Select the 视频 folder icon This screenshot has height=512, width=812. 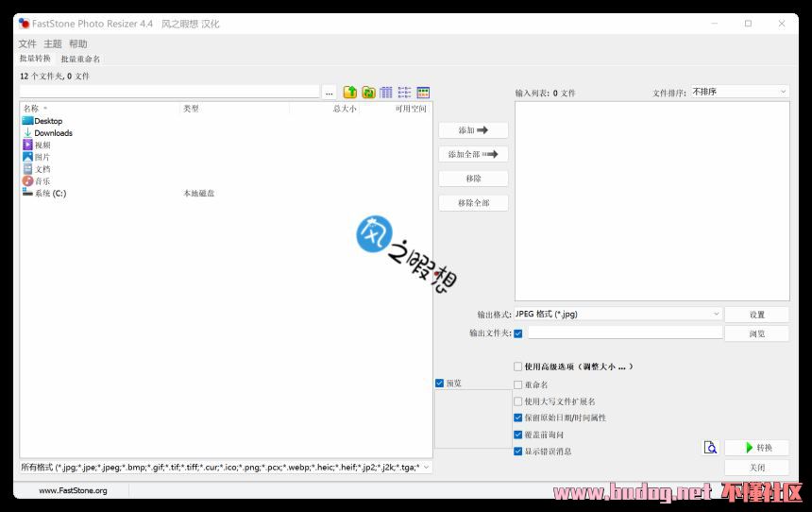(28, 145)
